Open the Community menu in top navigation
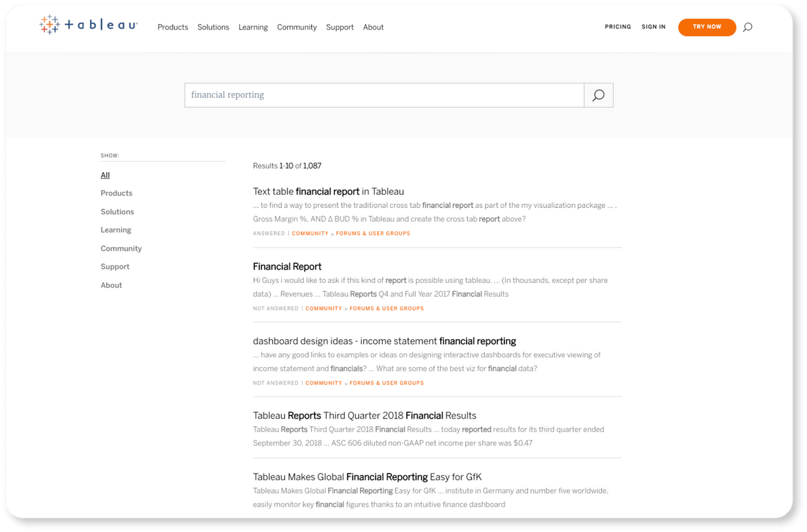This screenshot has height=532, width=807. click(296, 27)
